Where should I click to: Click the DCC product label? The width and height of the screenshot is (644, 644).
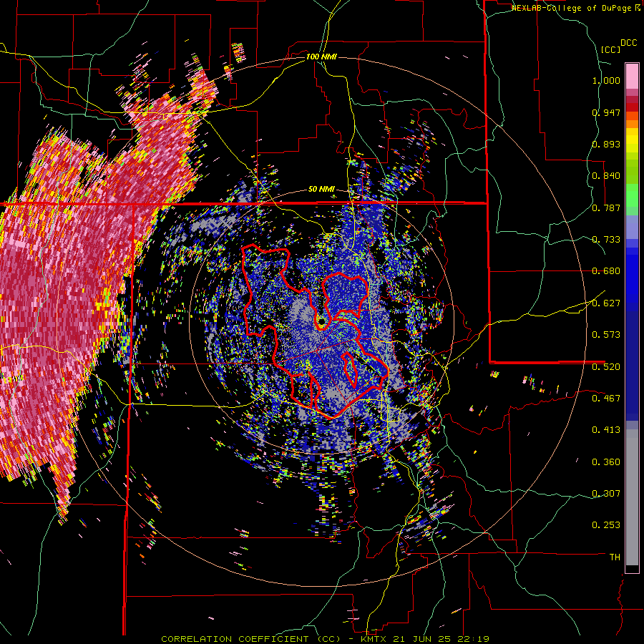click(x=628, y=43)
